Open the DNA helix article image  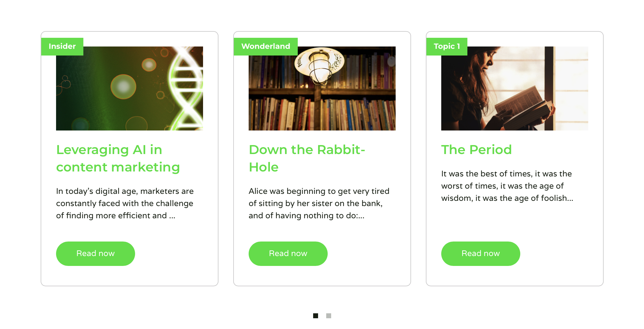tap(130, 88)
